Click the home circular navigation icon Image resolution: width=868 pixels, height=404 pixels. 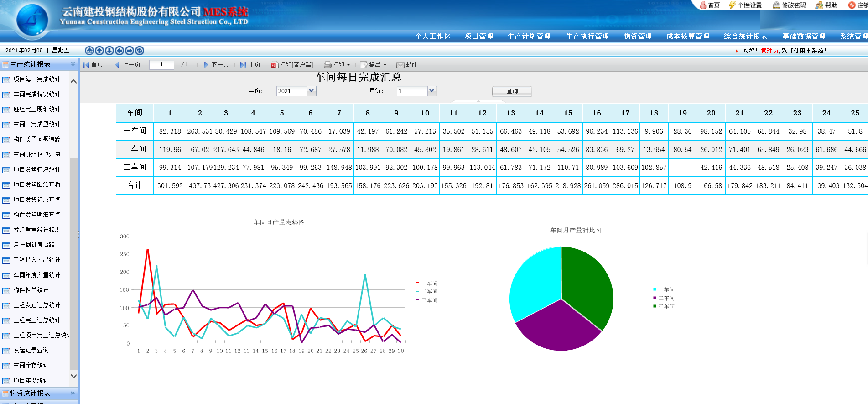tap(89, 51)
